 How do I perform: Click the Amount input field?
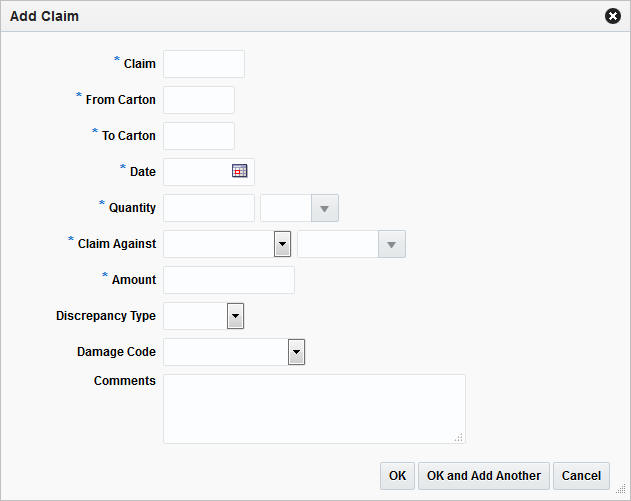pos(229,280)
